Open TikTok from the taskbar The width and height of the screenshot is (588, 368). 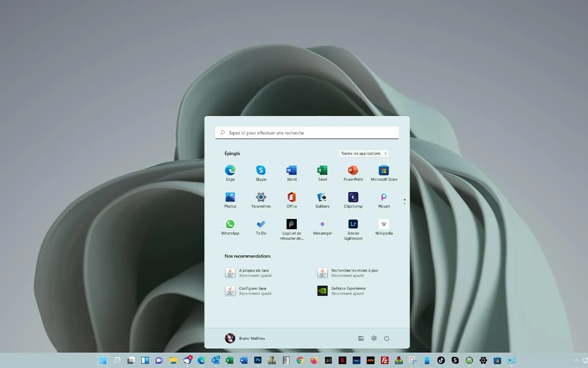tap(441, 360)
